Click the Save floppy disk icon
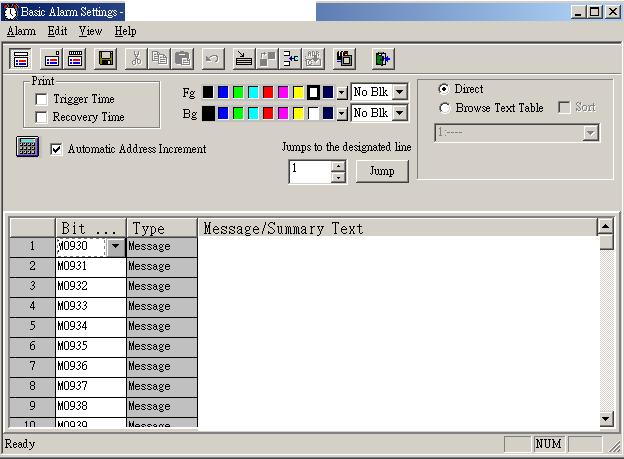 tap(104, 59)
